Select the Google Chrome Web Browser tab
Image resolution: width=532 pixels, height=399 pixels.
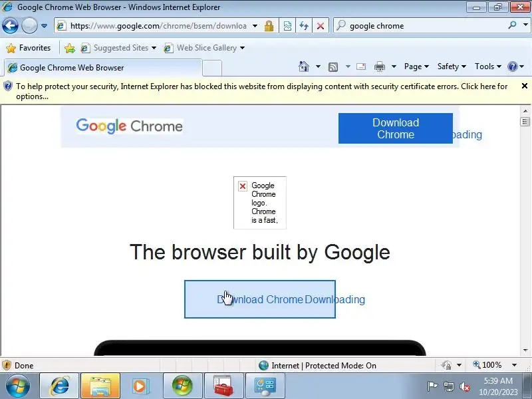[x=103, y=68]
